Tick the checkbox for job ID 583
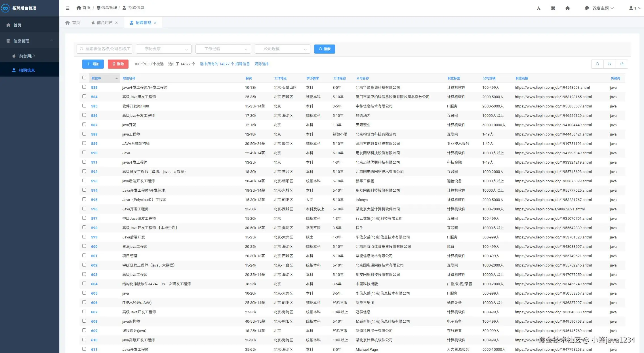 84,87
